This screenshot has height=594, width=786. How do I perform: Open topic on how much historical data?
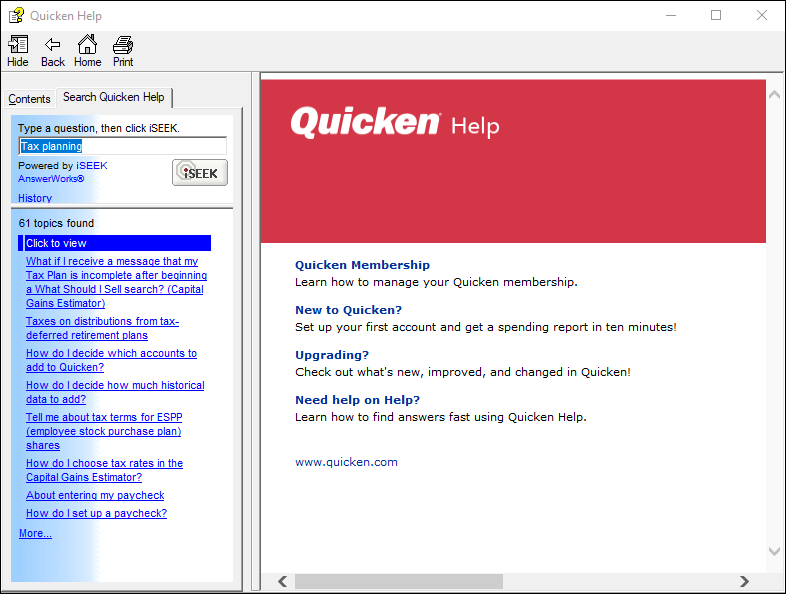115,392
